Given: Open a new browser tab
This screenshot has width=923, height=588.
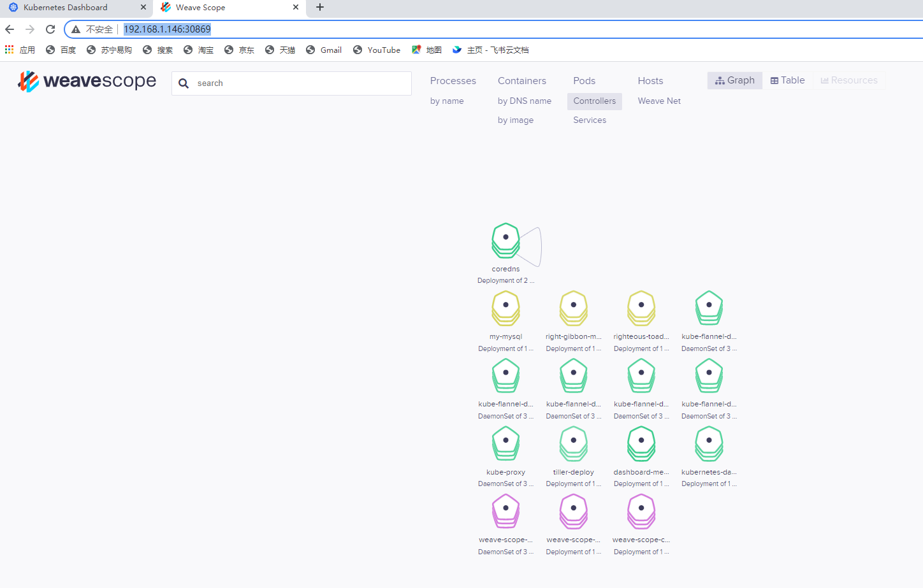Looking at the screenshot, I should click(x=320, y=8).
